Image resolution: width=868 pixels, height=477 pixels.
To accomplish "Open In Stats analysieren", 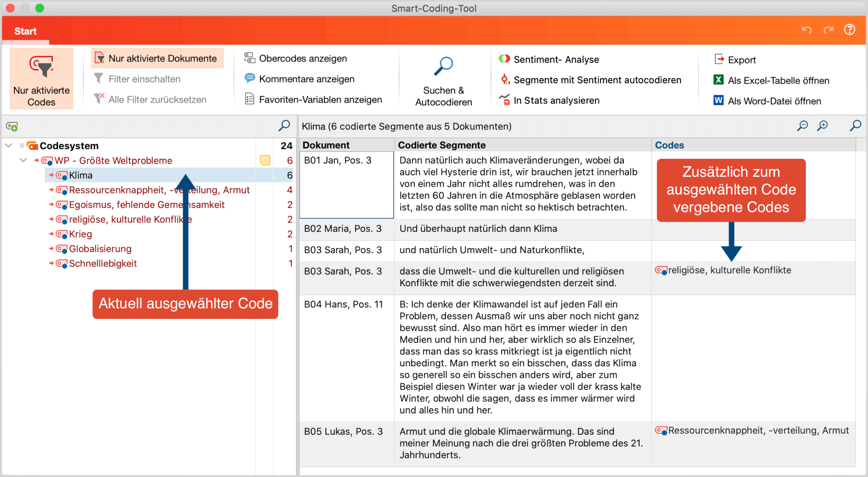I will (x=549, y=100).
